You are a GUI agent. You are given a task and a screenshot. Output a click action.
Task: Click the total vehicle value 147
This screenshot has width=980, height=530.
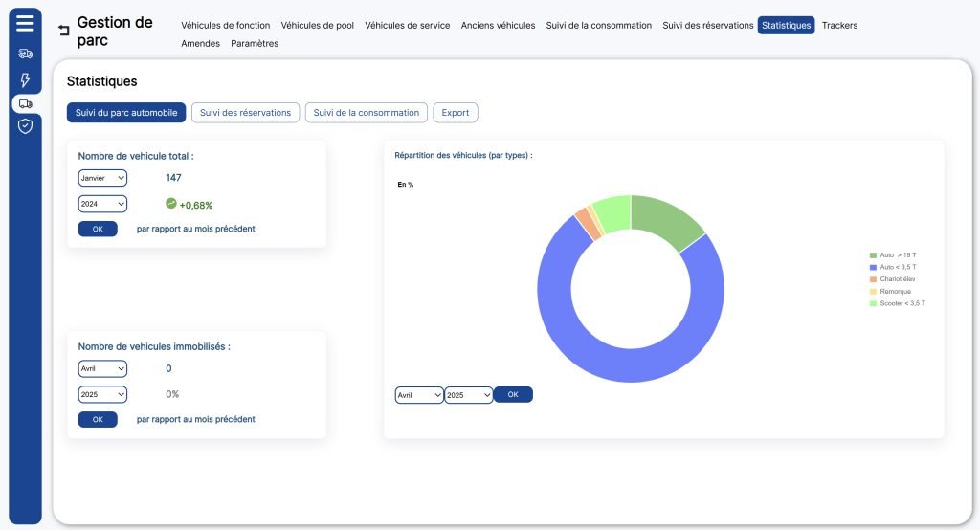tap(173, 178)
